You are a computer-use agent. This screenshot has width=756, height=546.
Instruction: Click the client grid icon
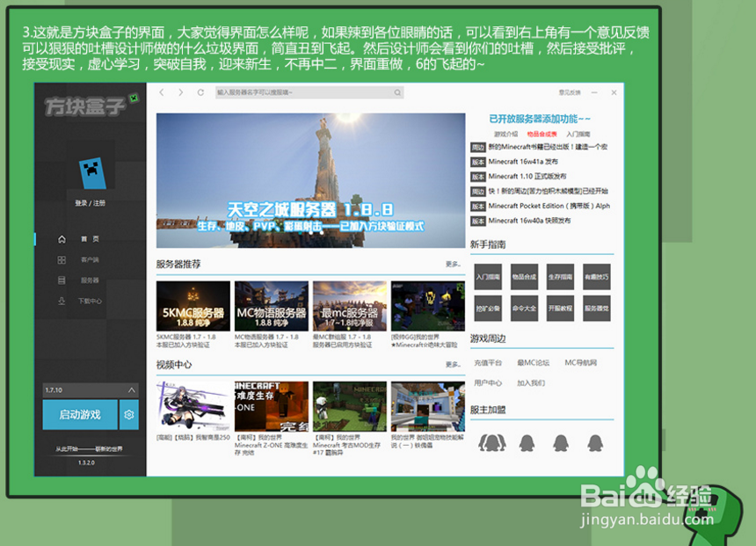pyautogui.click(x=62, y=260)
